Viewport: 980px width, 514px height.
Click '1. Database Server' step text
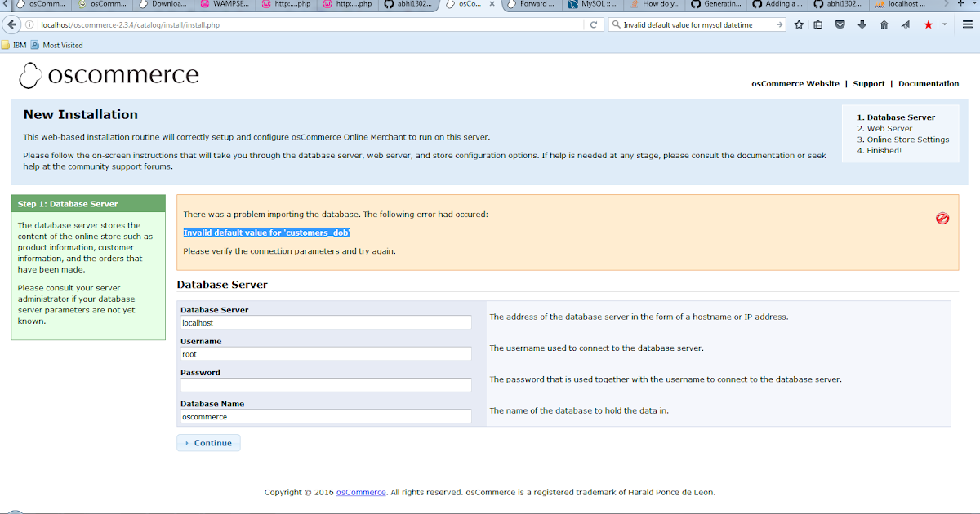click(x=896, y=117)
